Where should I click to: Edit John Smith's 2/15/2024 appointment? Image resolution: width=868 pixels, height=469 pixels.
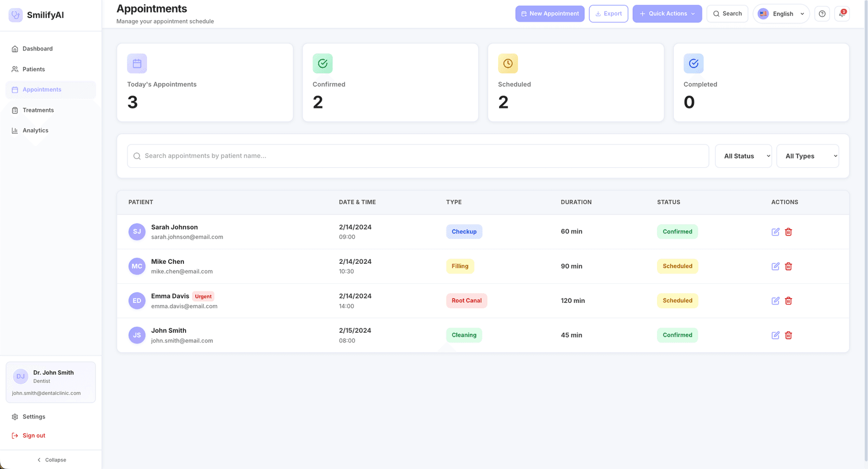(775, 335)
